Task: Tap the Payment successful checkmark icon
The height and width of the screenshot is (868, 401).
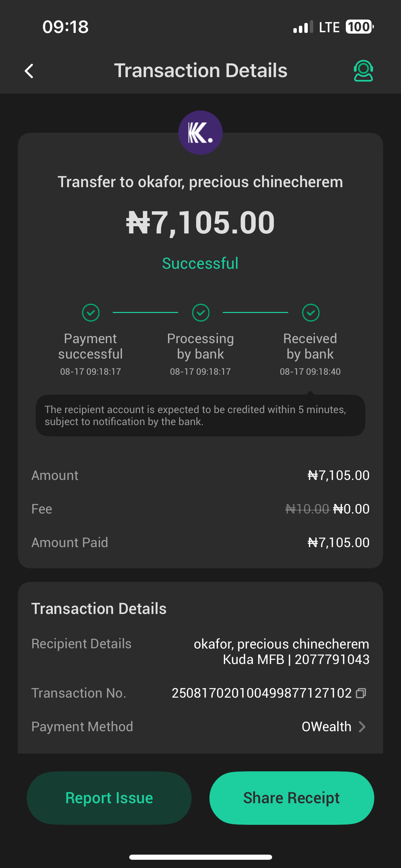Action: point(90,313)
